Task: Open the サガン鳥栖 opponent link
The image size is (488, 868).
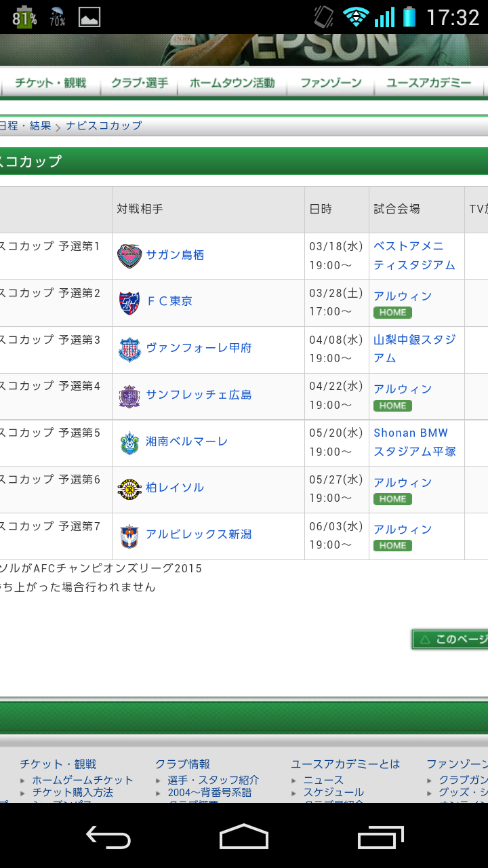Action: (x=175, y=255)
